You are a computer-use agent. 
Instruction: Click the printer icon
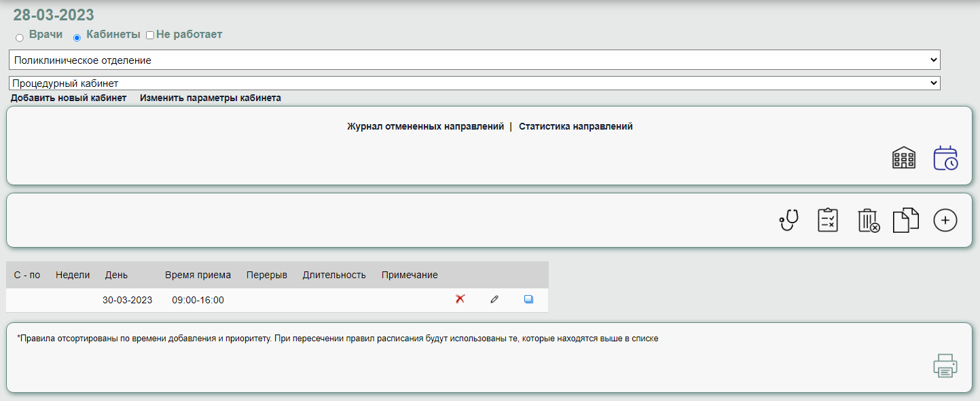coord(945,365)
